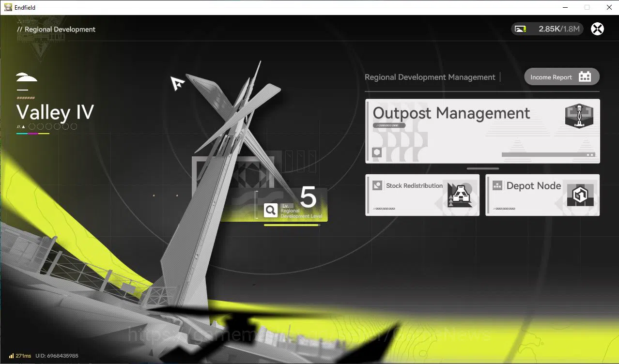Click the magnifier icon beside Regional Development Level
Image resolution: width=619 pixels, height=364 pixels.
[271, 210]
